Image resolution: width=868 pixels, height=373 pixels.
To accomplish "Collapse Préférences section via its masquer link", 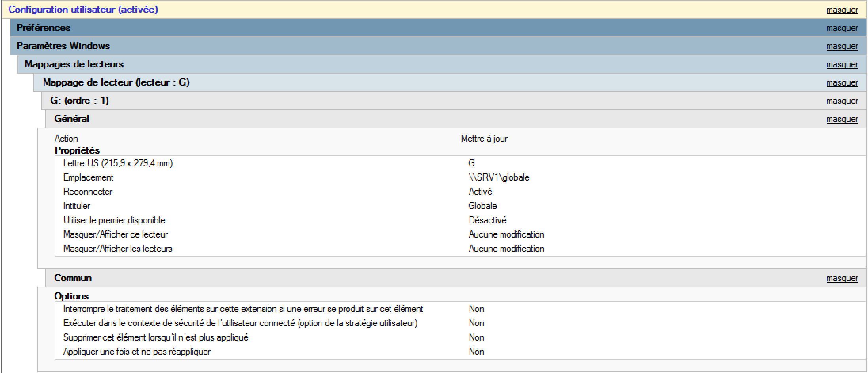I will [x=842, y=28].
